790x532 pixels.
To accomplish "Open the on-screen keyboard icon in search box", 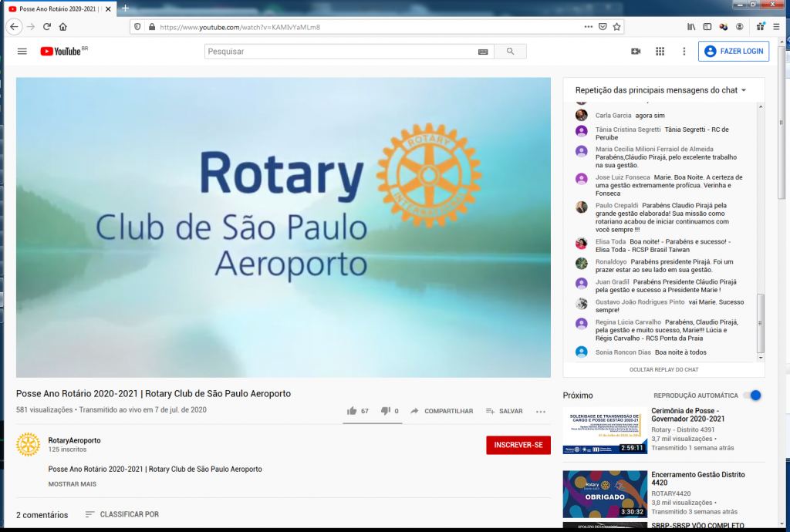I will [483, 52].
